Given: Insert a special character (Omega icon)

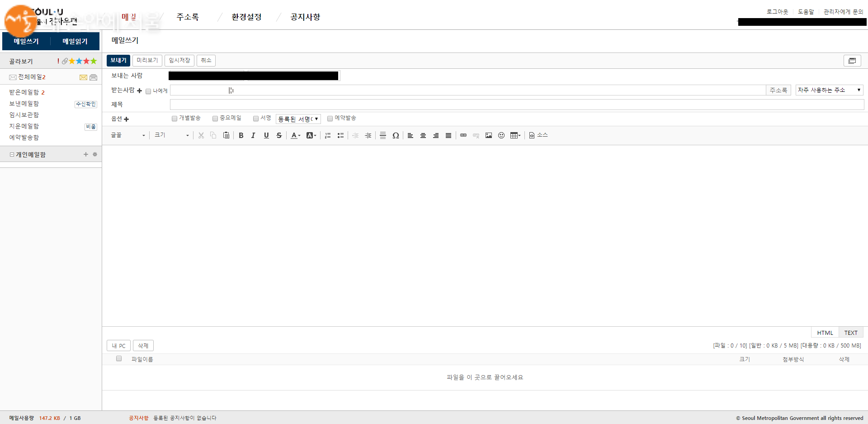Looking at the screenshot, I should 396,135.
